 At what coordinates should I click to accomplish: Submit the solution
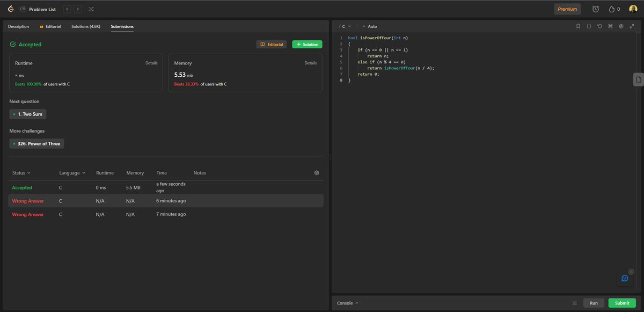(x=621, y=303)
